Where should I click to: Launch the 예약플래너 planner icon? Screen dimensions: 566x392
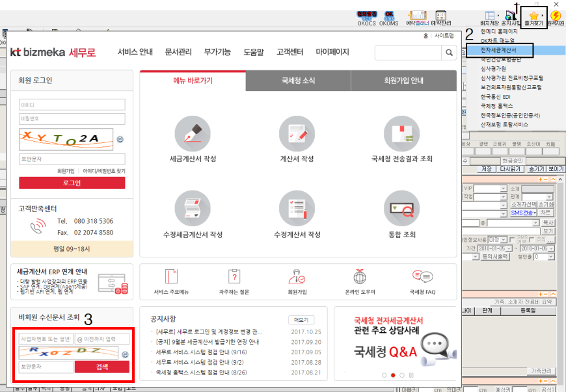(x=417, y=18)
